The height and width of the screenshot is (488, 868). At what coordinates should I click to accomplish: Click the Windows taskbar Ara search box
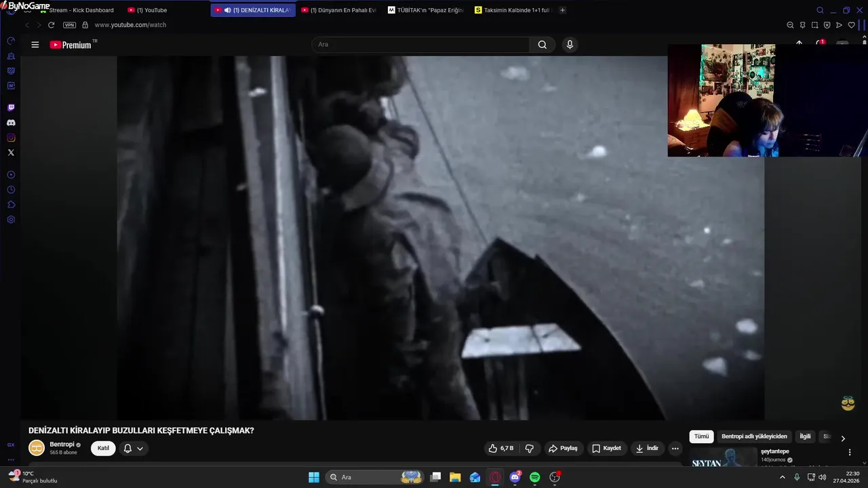pos(375,477)
